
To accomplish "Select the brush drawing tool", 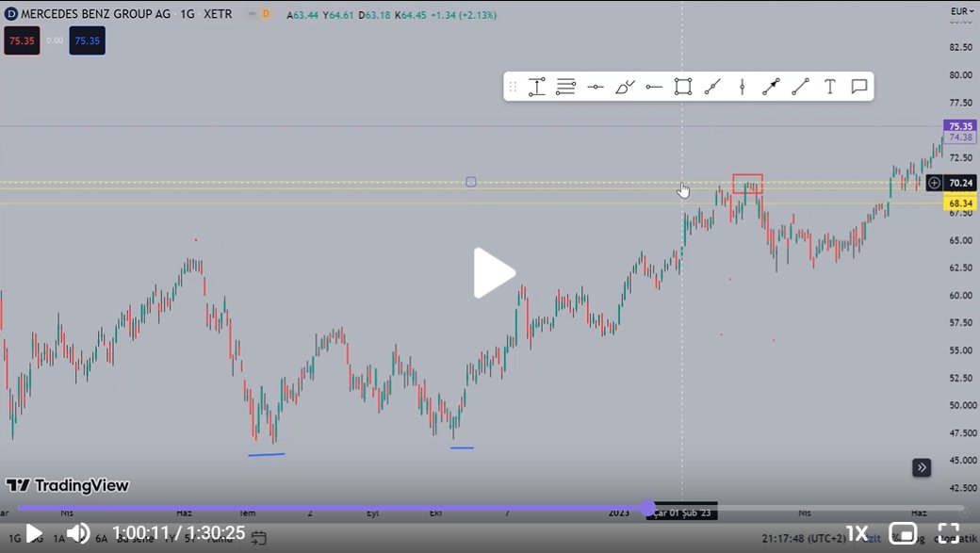I will (x=625, y=87).
